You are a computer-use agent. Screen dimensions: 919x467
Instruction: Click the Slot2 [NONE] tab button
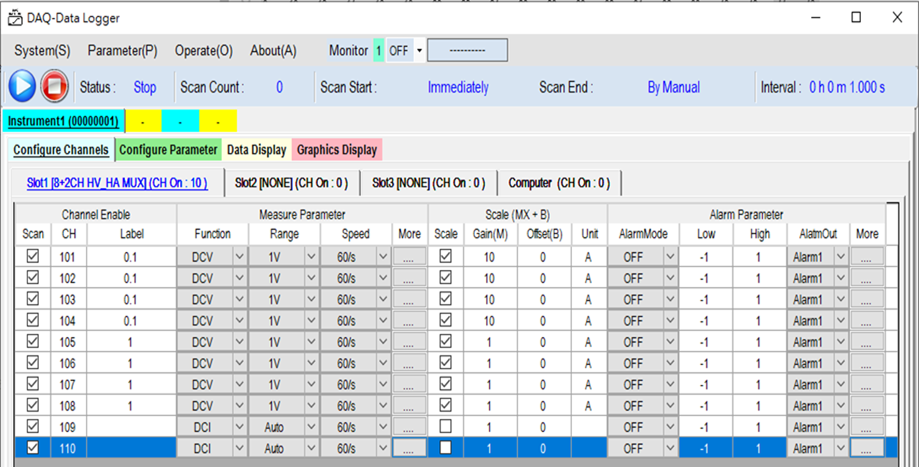[x=291, y=183]
